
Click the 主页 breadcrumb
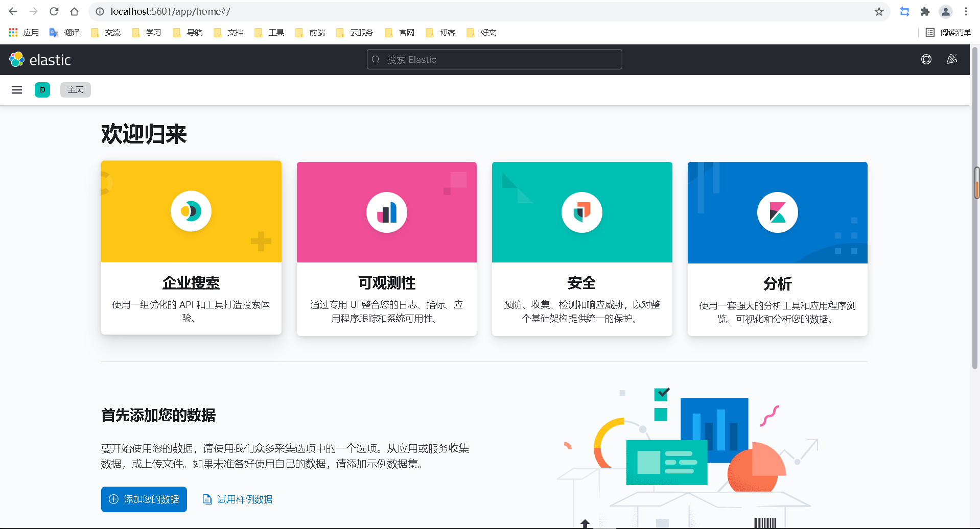coord(76,90)
